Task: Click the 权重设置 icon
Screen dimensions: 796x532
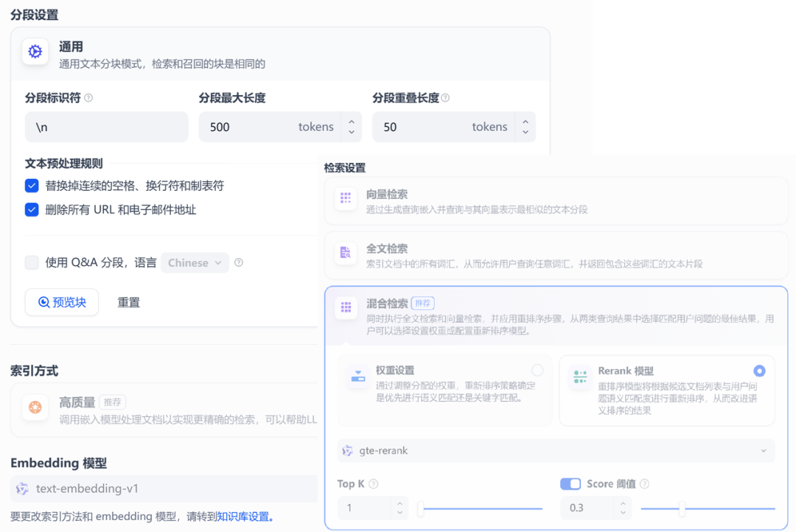Action: pos(358,377)
